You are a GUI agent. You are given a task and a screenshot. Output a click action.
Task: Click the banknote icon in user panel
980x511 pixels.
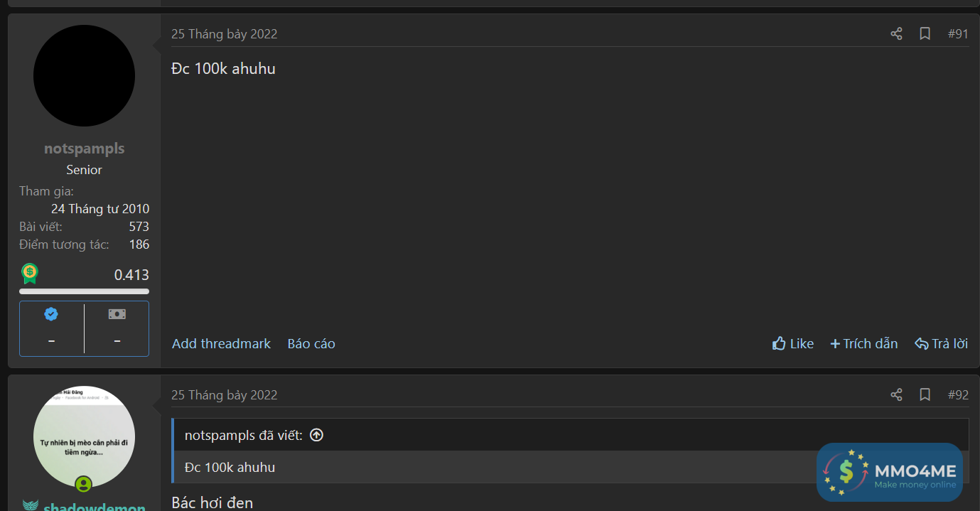[117, 314]
